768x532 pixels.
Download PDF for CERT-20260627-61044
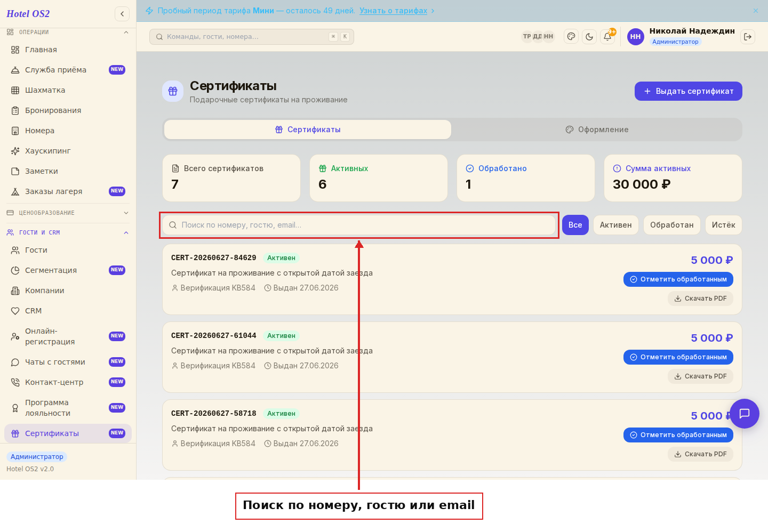coord(700,376)
